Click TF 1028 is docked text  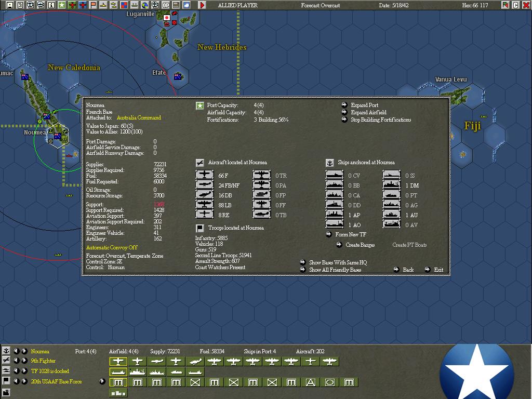(x=50, y=371)
